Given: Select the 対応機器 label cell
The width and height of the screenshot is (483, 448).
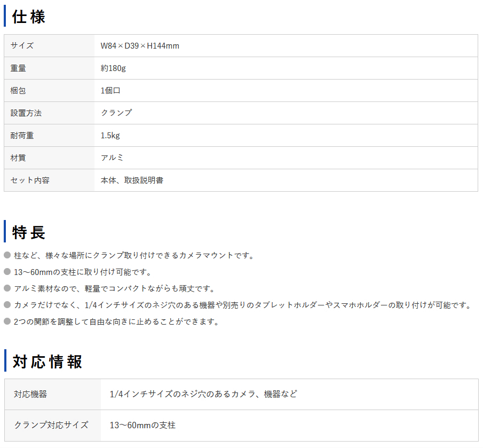Looking at the screenshot, I should tap(30, 395).
